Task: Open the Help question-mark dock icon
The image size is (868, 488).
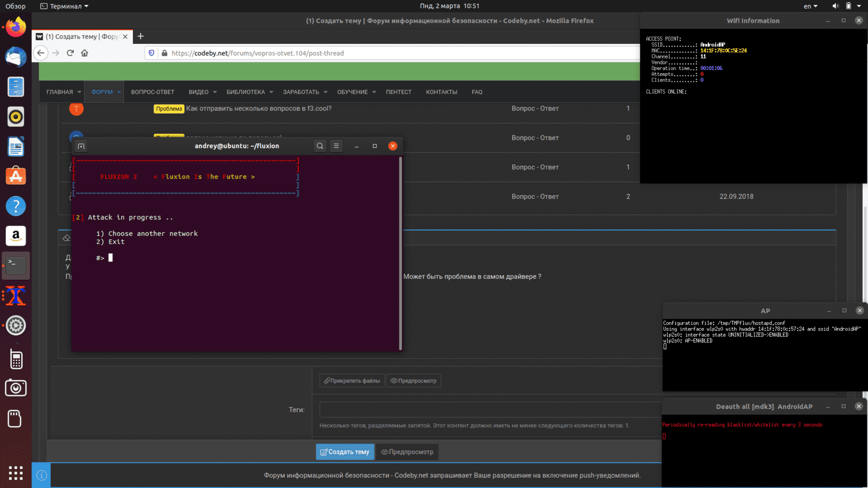Action: point(16,206)
